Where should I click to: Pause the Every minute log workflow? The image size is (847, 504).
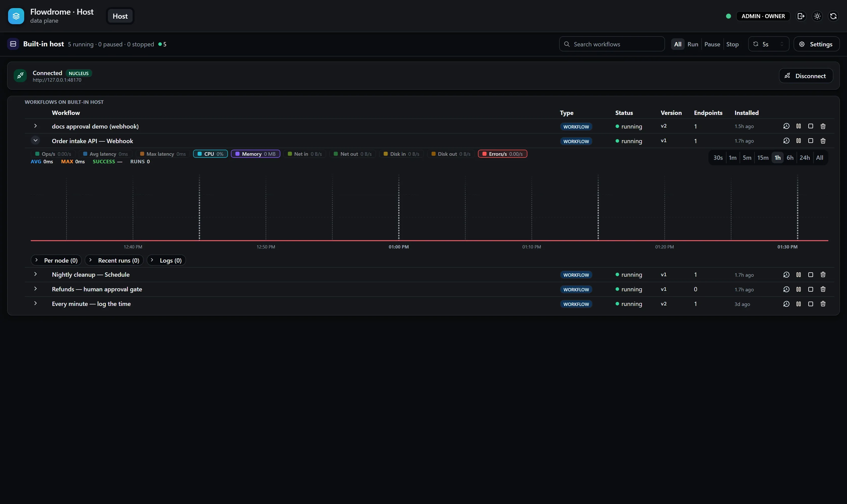[798, 304]
